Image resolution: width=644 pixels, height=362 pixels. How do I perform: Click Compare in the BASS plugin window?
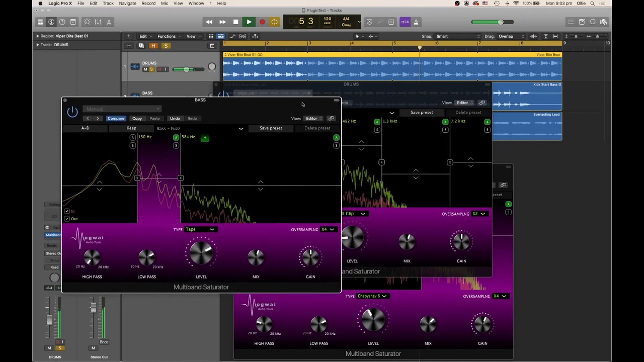click(x=116, y=119)
